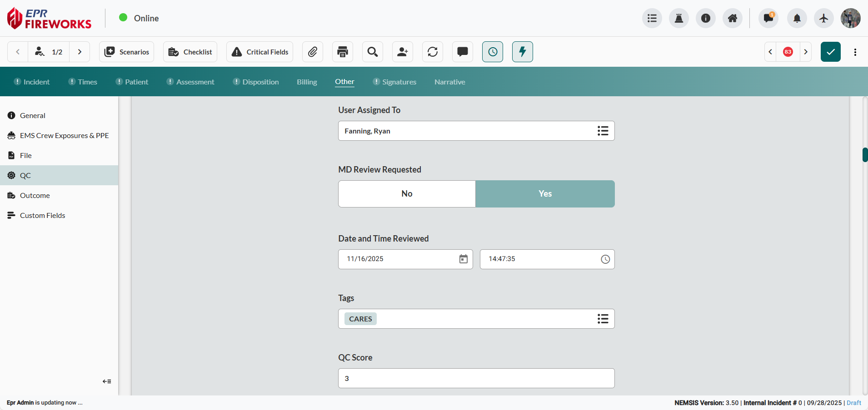Screen dimensions: 868x410
Task: Open the Billing tab
Action: point(307,82)
